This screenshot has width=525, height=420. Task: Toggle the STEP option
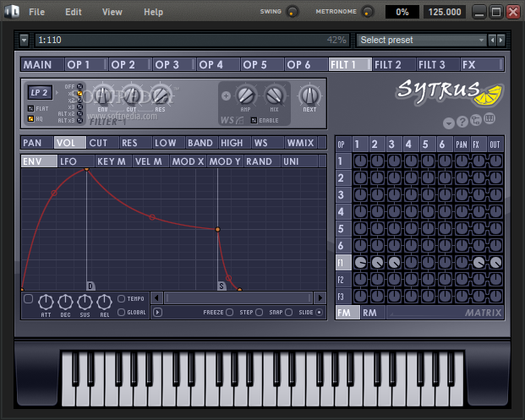tap(260, 312)
